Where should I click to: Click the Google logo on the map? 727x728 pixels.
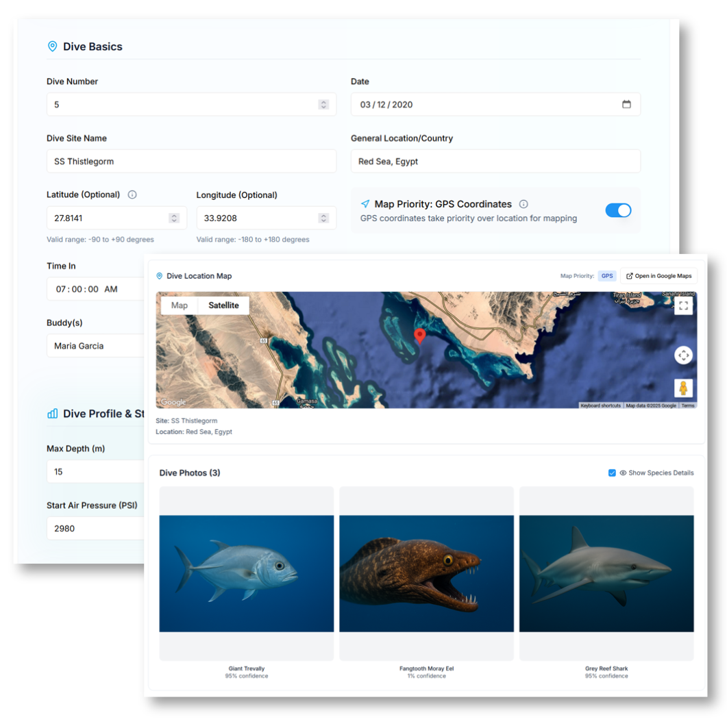click(173, 401)
